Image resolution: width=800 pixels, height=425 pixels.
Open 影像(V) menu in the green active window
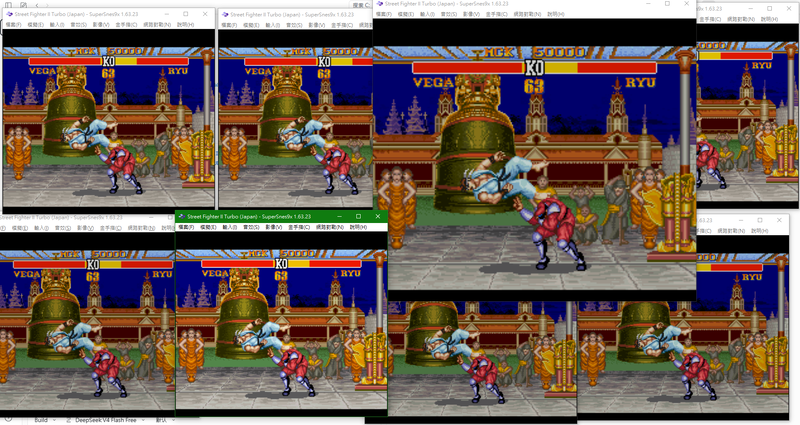pos(273,227)
